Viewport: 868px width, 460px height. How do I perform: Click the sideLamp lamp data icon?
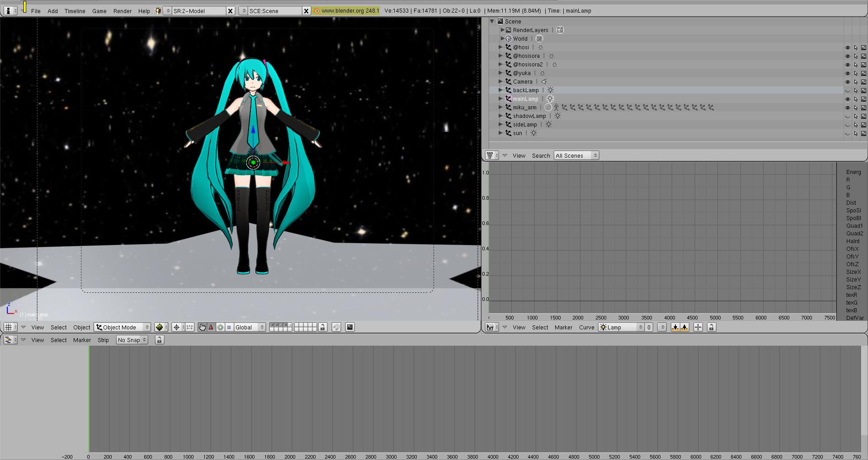tap(548, 124)
